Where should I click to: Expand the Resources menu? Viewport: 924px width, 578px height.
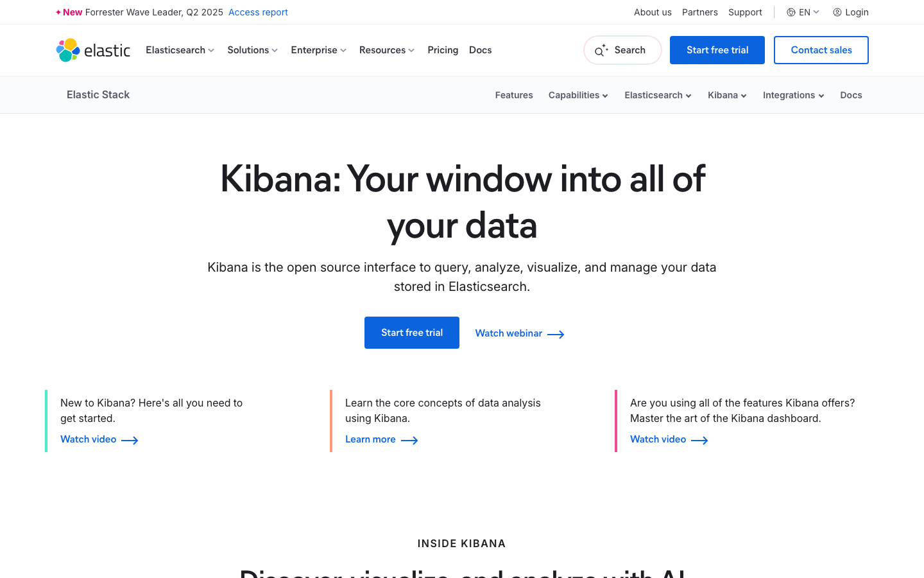[387, 50]
